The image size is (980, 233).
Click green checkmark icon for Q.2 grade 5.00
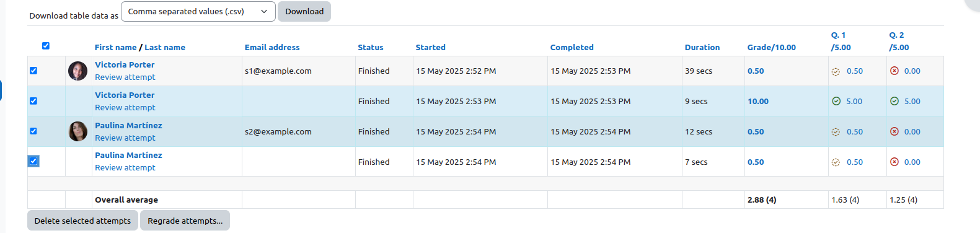[894, 101]
